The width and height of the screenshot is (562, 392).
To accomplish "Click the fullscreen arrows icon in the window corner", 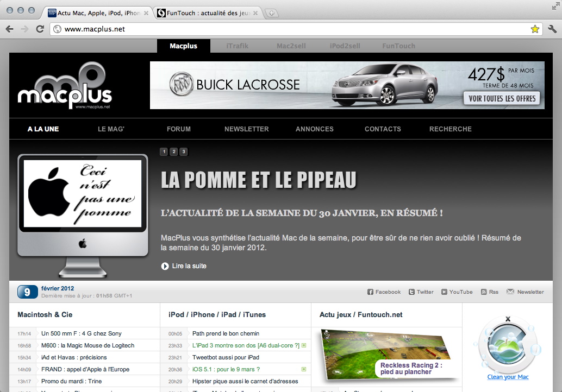I will point(555,6).
